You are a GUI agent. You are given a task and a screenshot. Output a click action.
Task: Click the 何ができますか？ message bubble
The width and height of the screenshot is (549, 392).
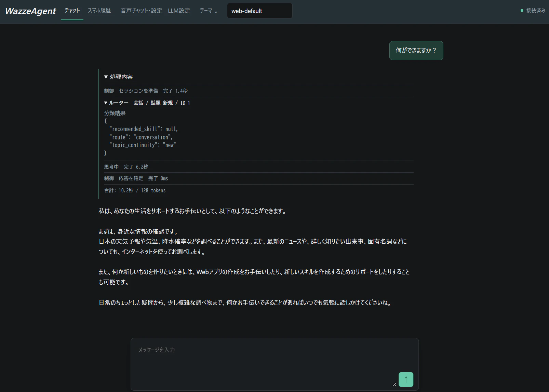pyautogui.click(x=416, y=51)
